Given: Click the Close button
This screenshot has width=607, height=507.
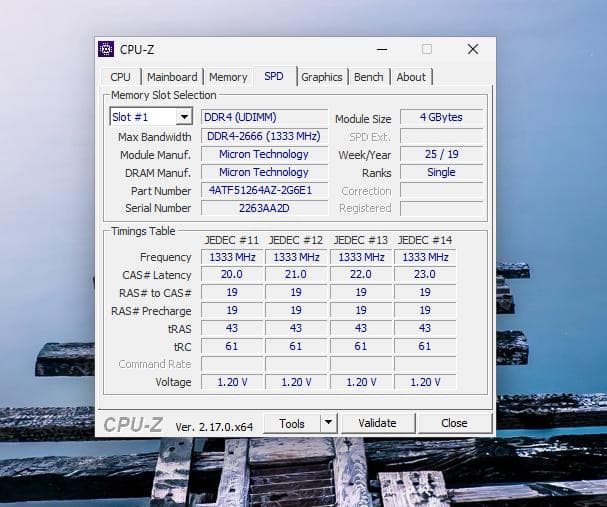Looking at the screenshot, I should 454,423.
